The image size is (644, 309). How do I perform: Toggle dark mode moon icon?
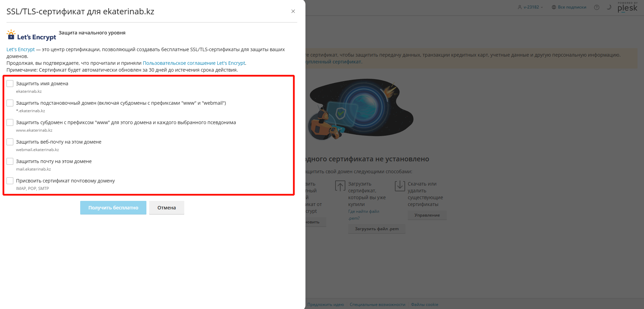click(609, 7)
